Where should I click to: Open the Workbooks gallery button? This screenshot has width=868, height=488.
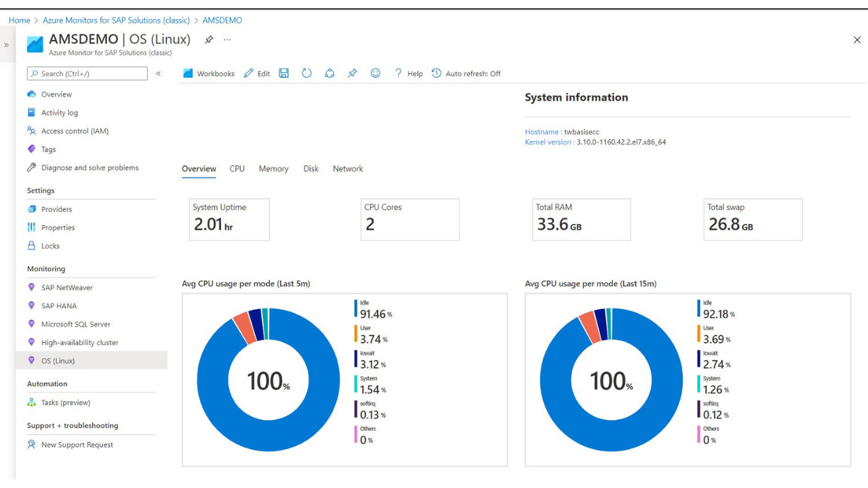(209, 73)
